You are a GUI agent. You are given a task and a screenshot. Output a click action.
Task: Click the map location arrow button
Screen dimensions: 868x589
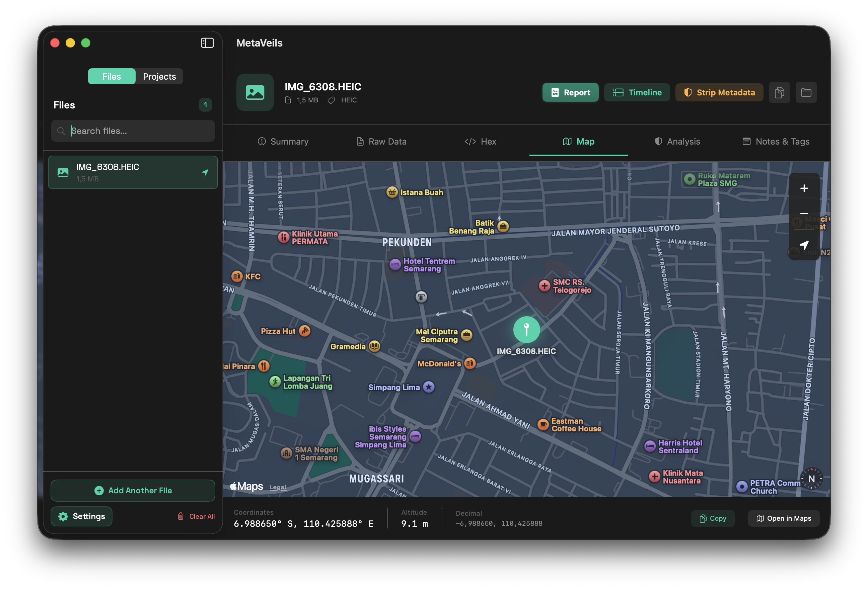pyautogui.click(x=804, y=245)
